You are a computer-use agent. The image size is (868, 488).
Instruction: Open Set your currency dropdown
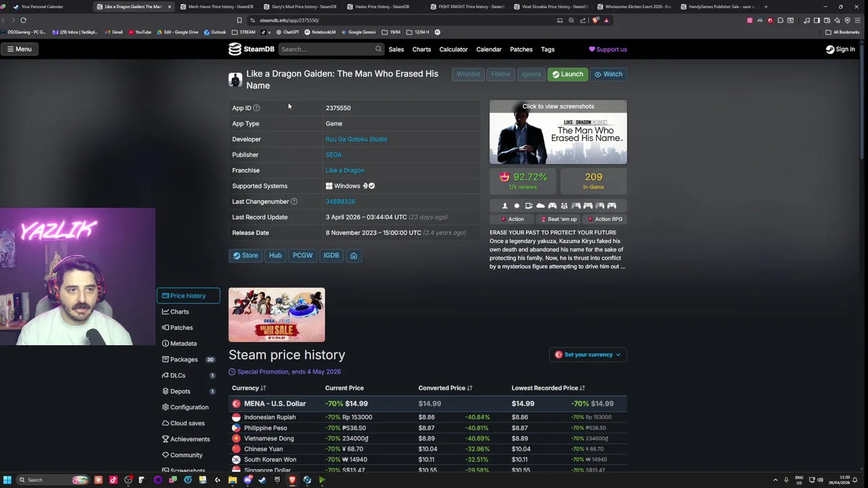pos(588,354)
